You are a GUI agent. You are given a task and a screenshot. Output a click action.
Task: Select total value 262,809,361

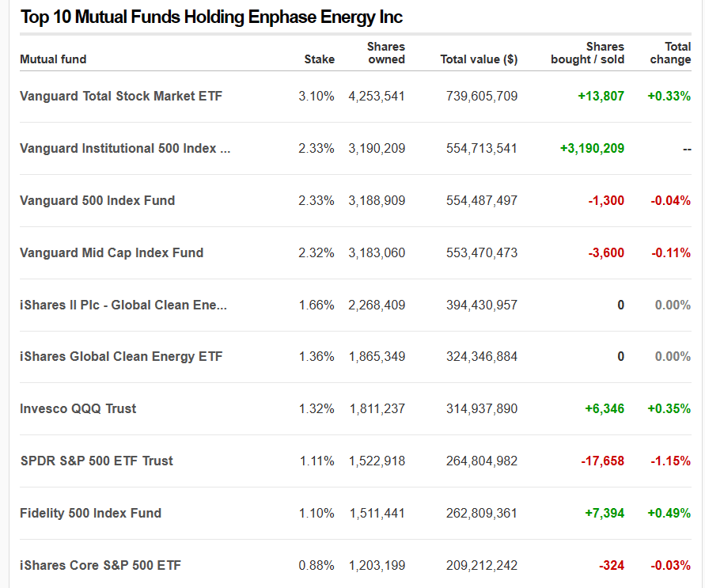[482, 513]
